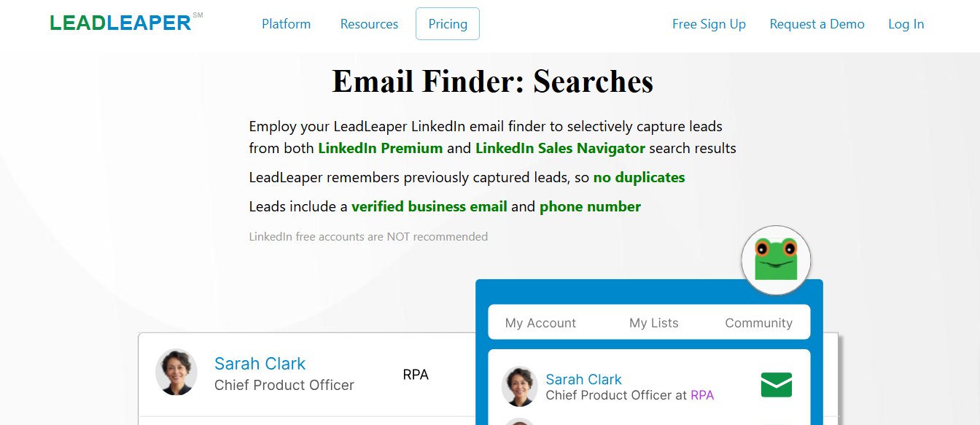Open the Resources menu item
The height and width of the screenshot is (425, 980).
(369, 23)
